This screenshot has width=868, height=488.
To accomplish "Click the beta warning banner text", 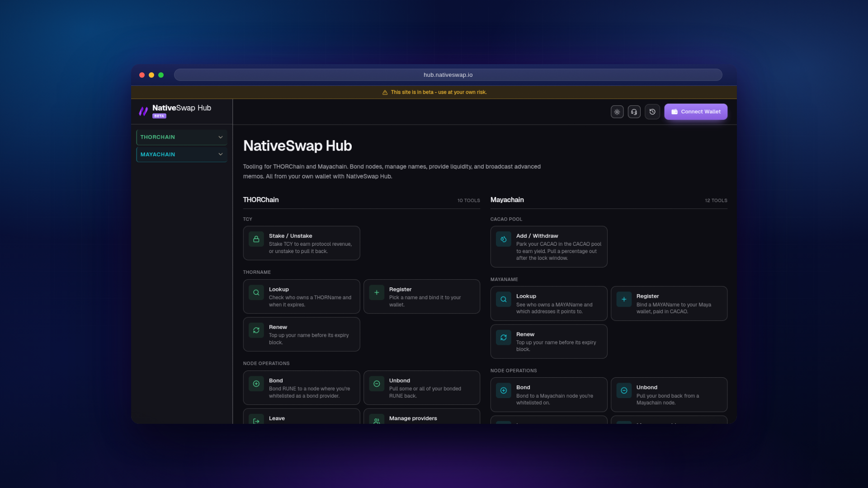I will click(x=439, y=92).
